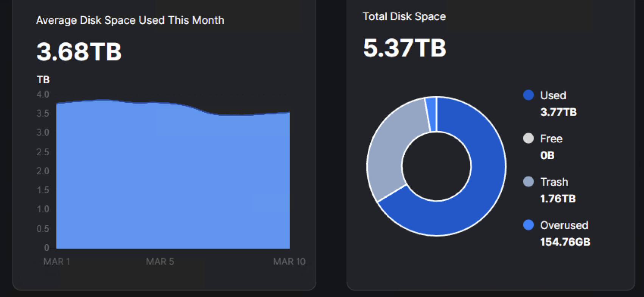
Task: Click the 1.76TB trash value
Action: point(558,199)
